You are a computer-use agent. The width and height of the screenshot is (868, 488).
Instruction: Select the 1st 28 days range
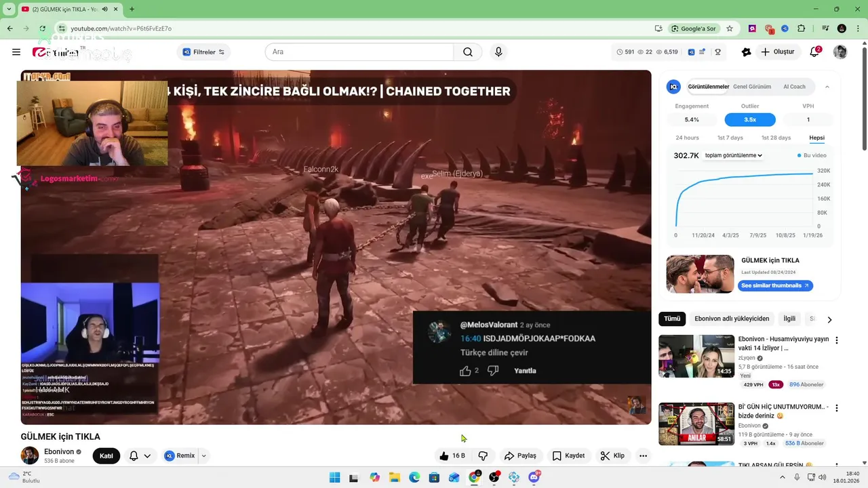coord(776,138)
